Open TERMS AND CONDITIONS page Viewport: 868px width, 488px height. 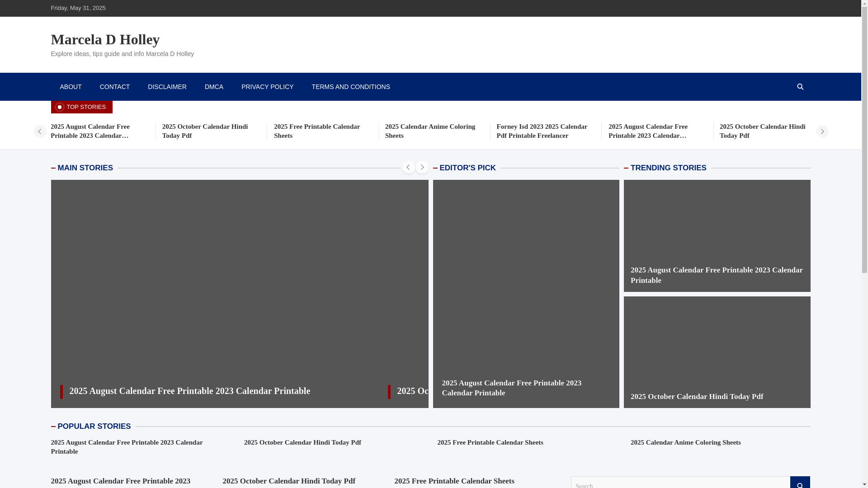tap(350, 87)
